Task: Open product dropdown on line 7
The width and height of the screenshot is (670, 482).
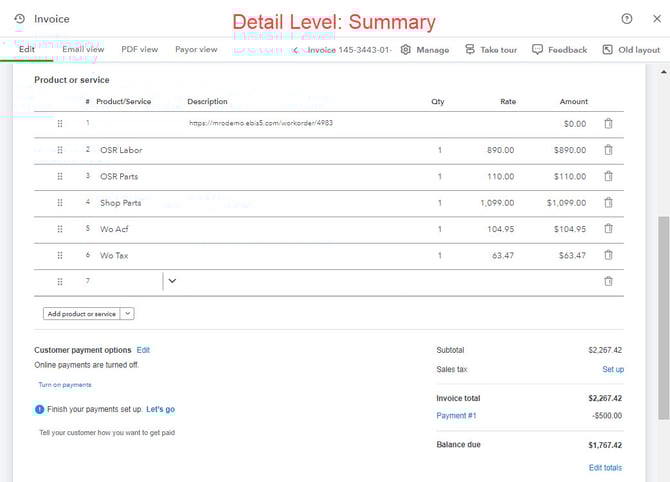Action: 172,281
